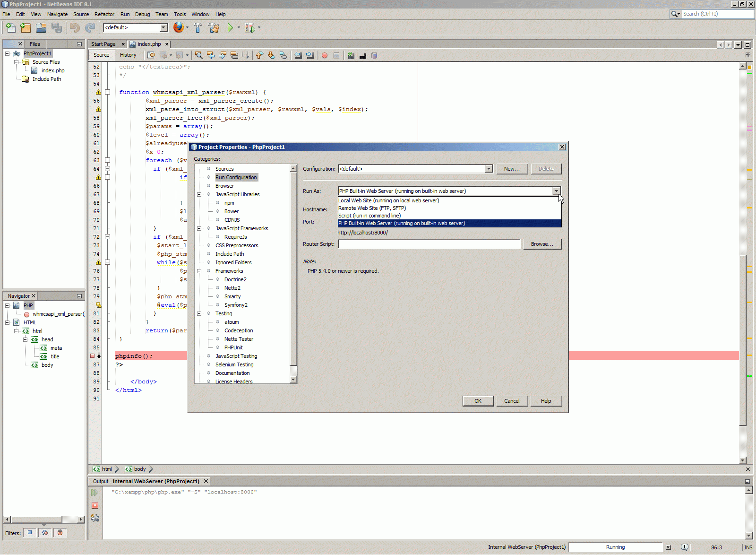The image size is (756, 555).
Task: Select the Files panel tab
Action: pos(35,44)
